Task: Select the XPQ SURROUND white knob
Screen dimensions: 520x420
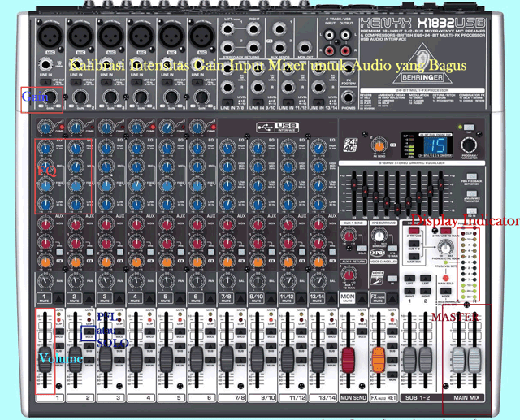Action: (x=379, y=236)
